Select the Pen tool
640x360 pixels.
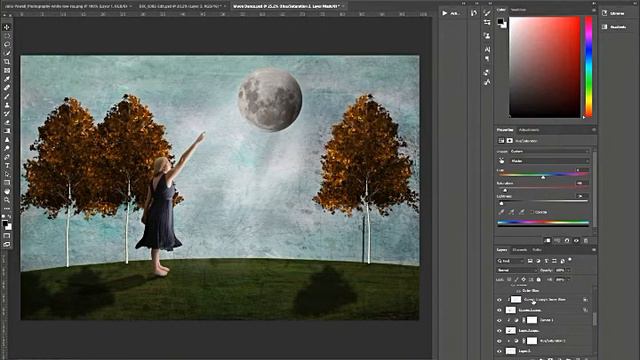(7, 157)
